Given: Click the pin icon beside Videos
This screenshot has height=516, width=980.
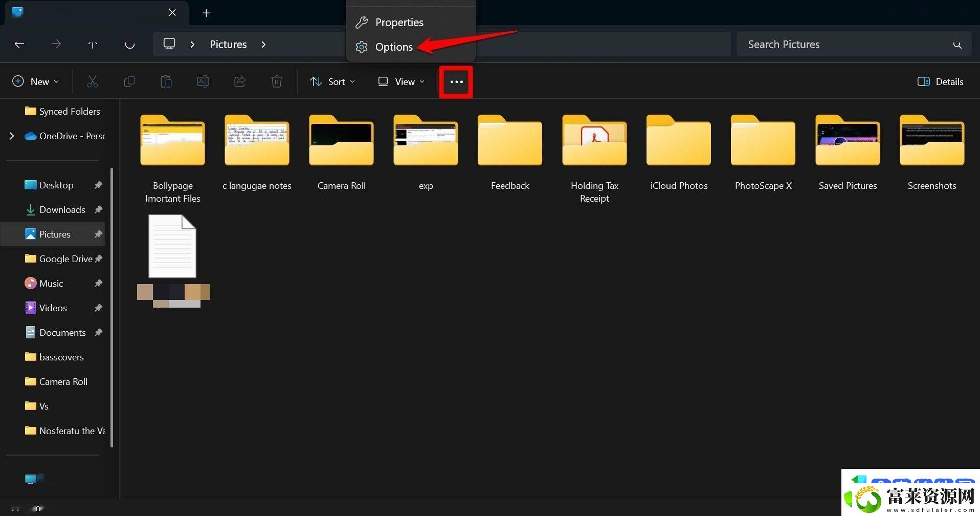Looking at the screenshot, I should click(98, 308).
